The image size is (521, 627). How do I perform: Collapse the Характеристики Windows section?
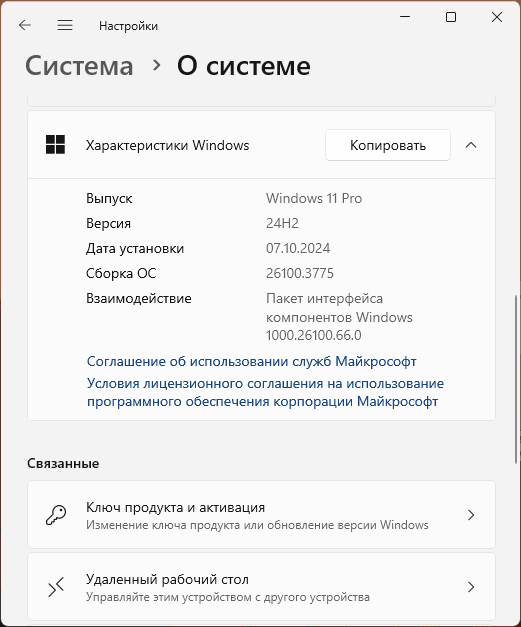(471, 145)
